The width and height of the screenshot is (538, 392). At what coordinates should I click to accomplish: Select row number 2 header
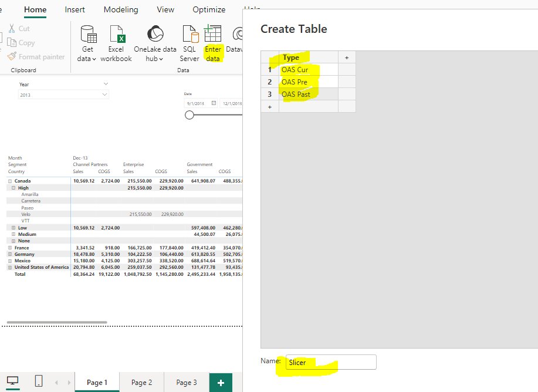point(270,82)
